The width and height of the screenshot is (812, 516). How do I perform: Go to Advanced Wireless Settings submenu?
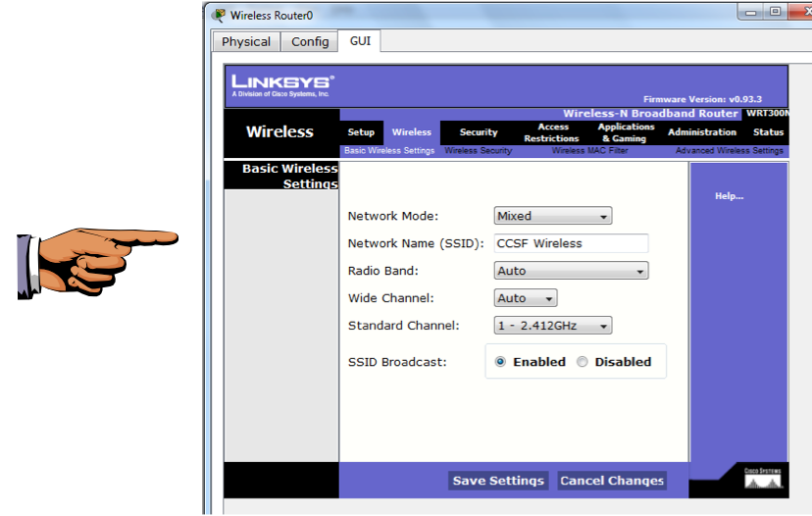(730, 151)
